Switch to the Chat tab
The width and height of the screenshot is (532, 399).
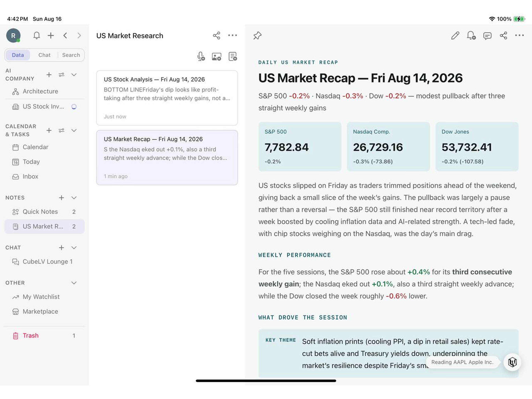[44, 55]
